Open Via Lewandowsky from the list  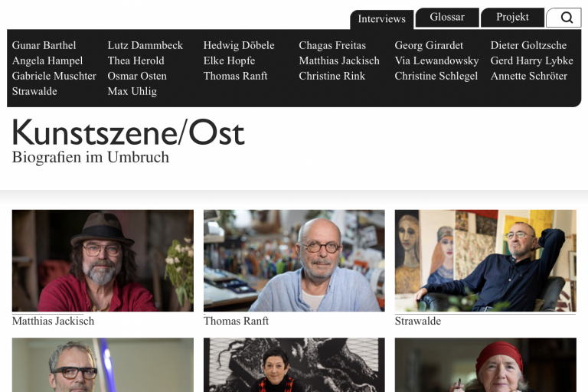tap(436, 60)
